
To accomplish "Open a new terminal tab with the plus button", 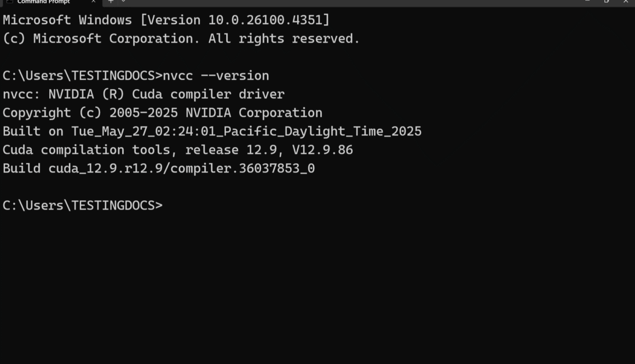I will [x=111, y=2].
